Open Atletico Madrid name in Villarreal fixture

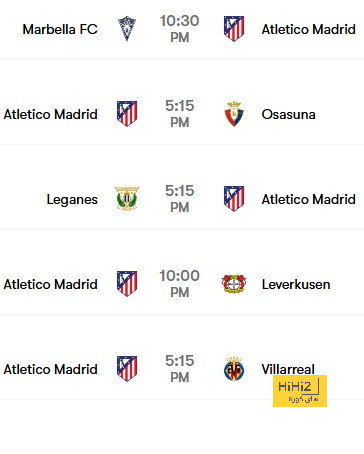click(x=51, y=369)
